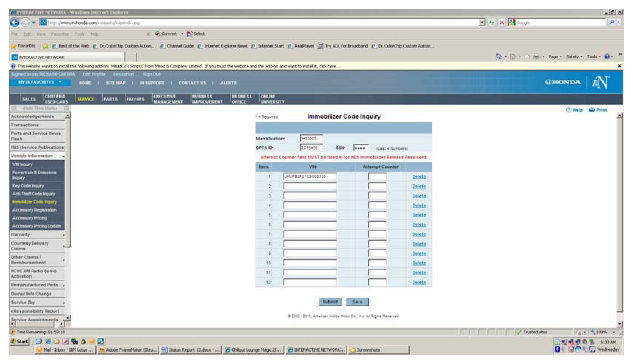
Task: Start the Google search with the magnifier icon
Action: pyautogui.click(x=612, y=23)
